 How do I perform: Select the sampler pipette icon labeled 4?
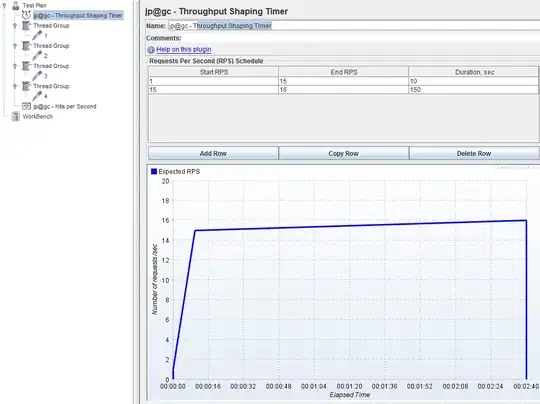click(x=37, y=96)
